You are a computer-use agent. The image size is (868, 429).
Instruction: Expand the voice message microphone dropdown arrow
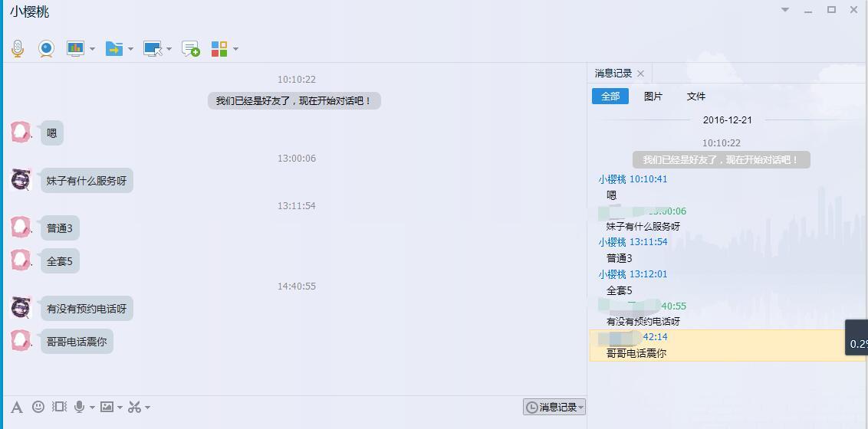(x=92, y=408)
